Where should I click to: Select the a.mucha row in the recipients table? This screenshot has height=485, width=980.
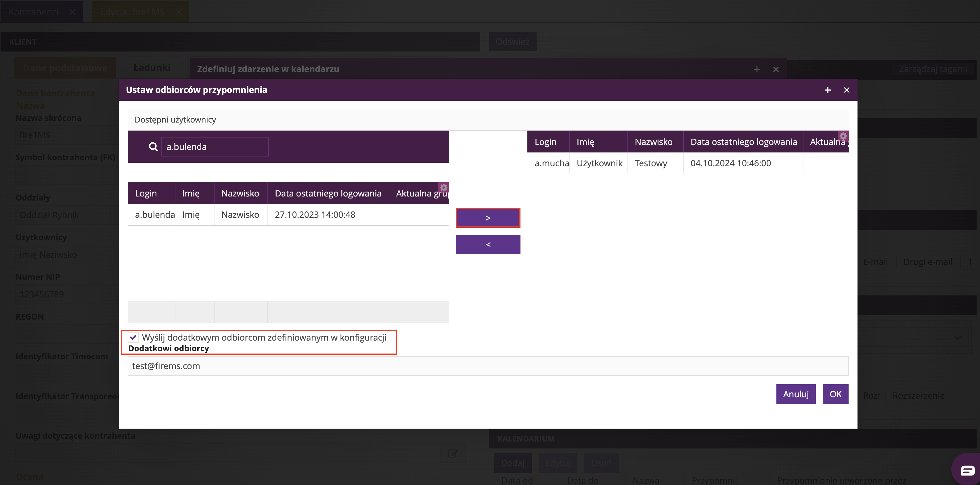688,163
